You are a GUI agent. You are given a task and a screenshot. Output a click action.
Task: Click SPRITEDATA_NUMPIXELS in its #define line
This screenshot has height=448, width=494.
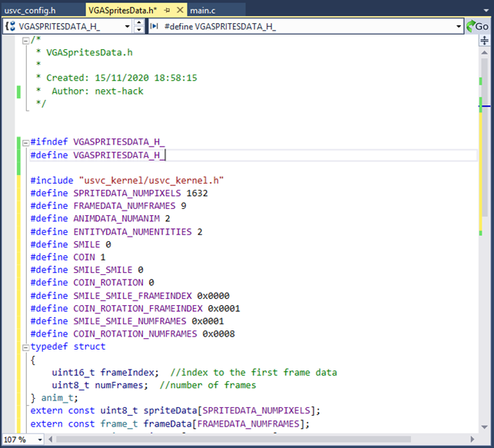coord(127,193)
